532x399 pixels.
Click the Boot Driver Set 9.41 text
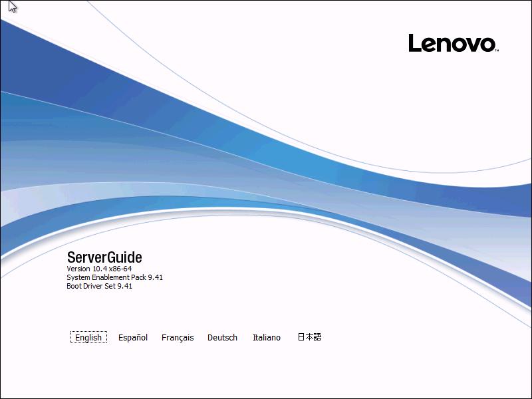(x=100, y=286)
